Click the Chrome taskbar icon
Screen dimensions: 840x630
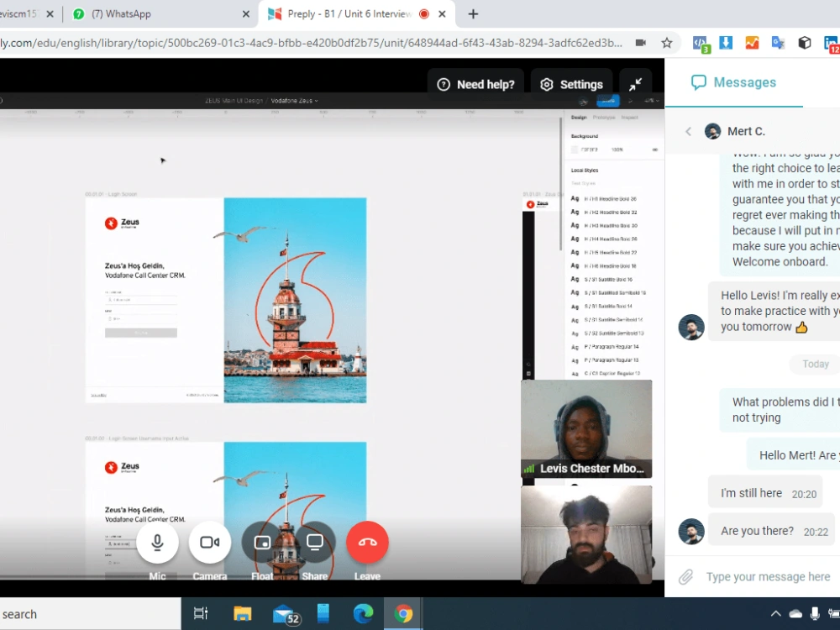point(403,613)
